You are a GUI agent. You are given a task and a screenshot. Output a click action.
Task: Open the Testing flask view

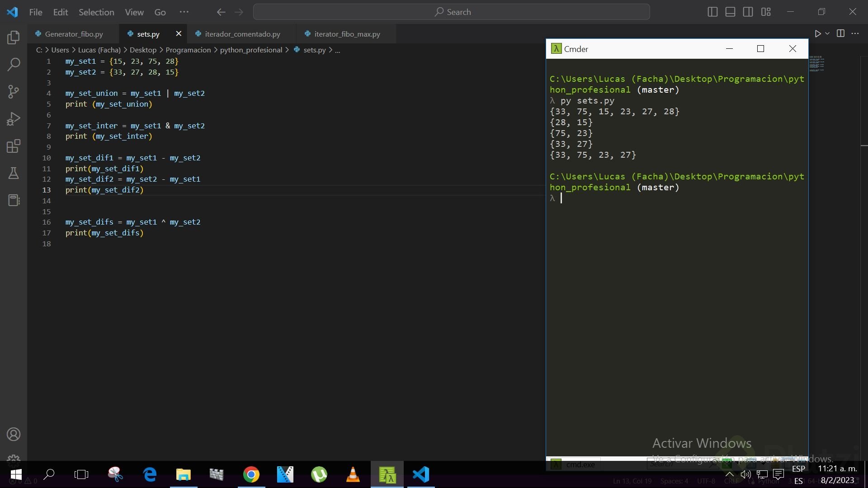(x=14, y=173)
